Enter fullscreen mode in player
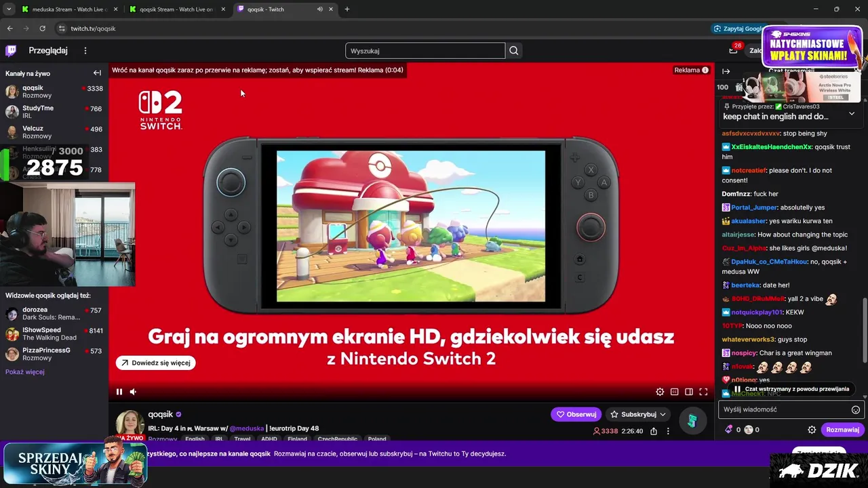The height and width of the screenshot is (488, 868). click(x=703, y=392)
